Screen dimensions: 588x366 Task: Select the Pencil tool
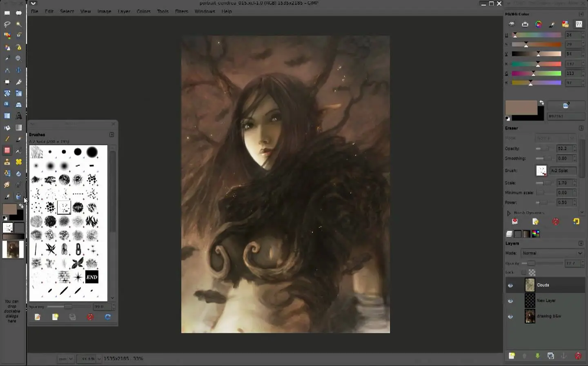7,139
